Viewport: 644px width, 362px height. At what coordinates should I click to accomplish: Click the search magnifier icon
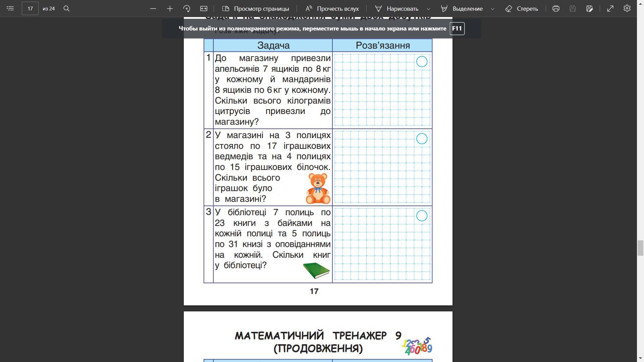(x=66, y=8)
